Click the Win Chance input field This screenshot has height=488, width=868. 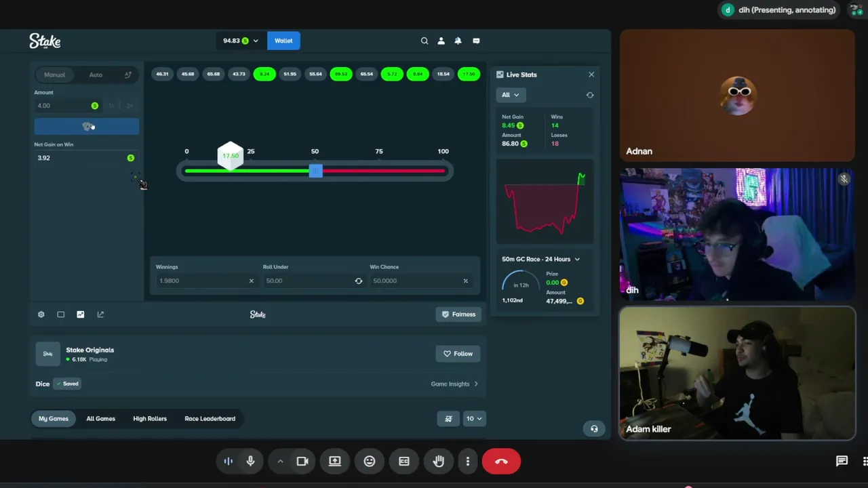(x=420, y=281)
